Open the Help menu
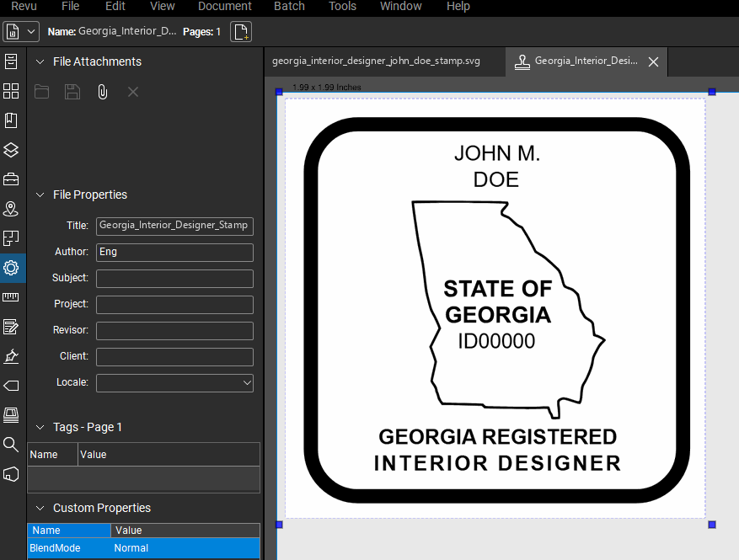The width and height of the screenshot is (739, 560). pos(458,6)
